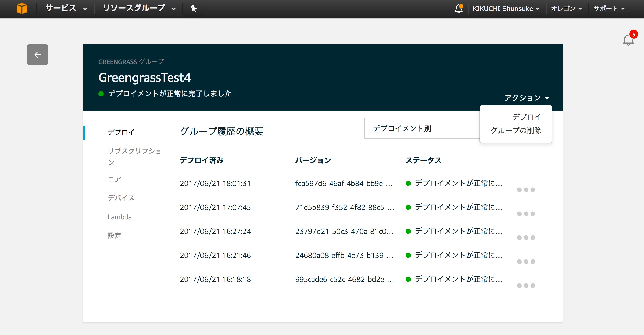Select the デプロイ sidebar tab
This screenshot has height=335, width=644.
tap(121, 132)
